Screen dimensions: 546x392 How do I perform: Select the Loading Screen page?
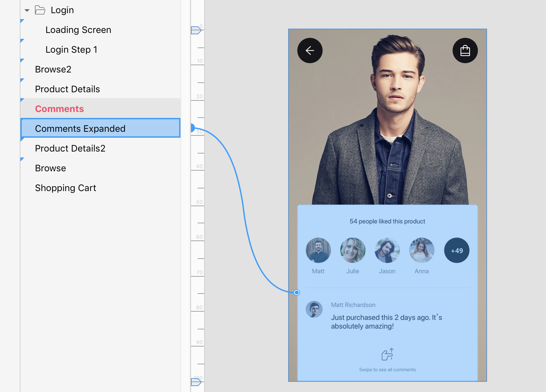(x=78, y=30)
